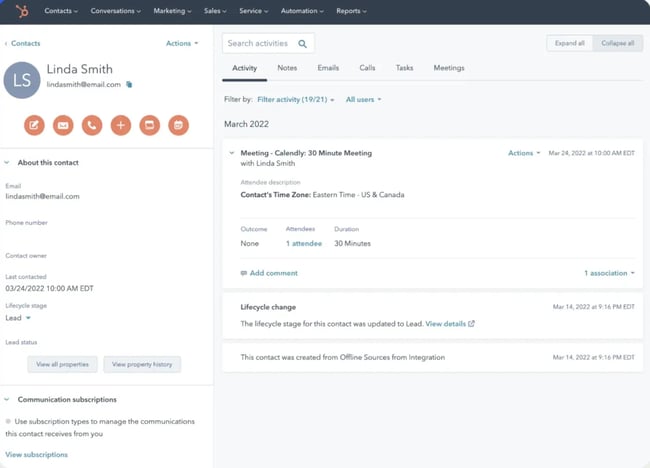Click the comment bubble icon by Add comment
This screenshot has width=650, height=468.
[x=244, y=273]
